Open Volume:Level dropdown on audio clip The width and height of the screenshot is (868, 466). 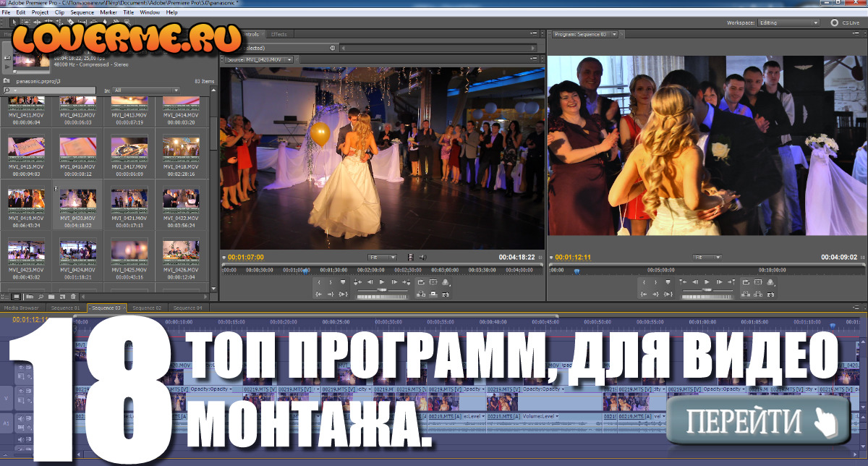tap(540, 417)
